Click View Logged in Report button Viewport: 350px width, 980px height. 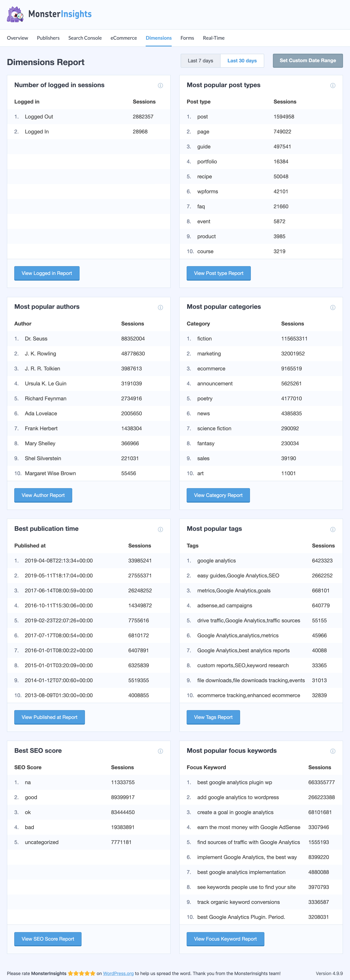(x=47, y=273)
